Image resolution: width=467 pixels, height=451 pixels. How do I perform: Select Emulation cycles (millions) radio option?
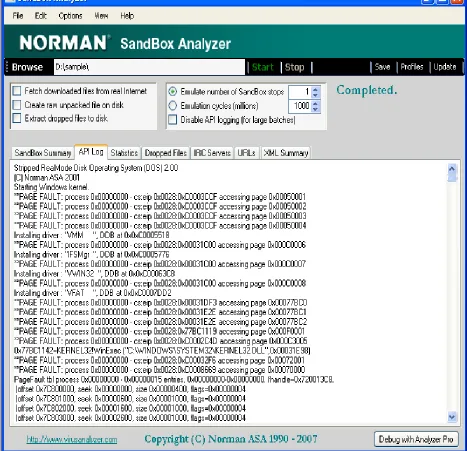point(173,106)
